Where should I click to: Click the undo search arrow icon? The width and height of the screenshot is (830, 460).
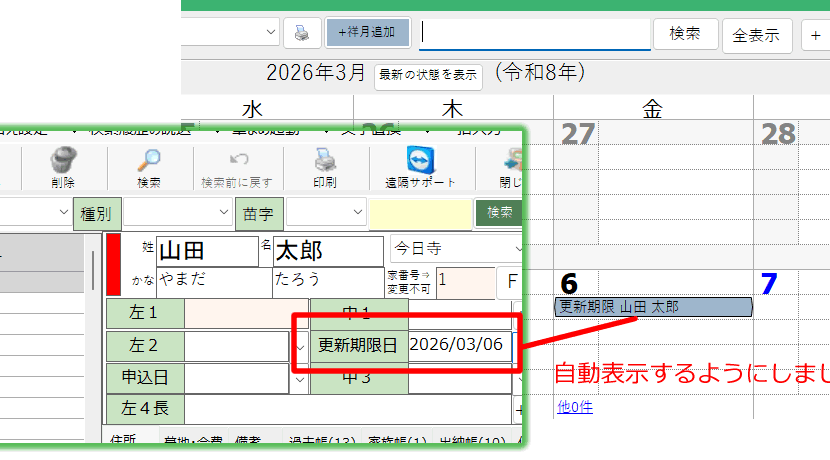click(238, 160)
